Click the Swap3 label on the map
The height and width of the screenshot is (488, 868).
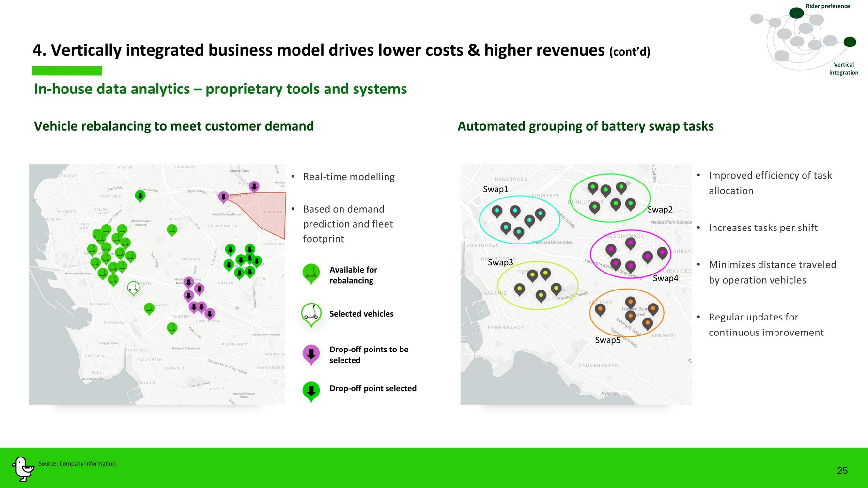500,262
